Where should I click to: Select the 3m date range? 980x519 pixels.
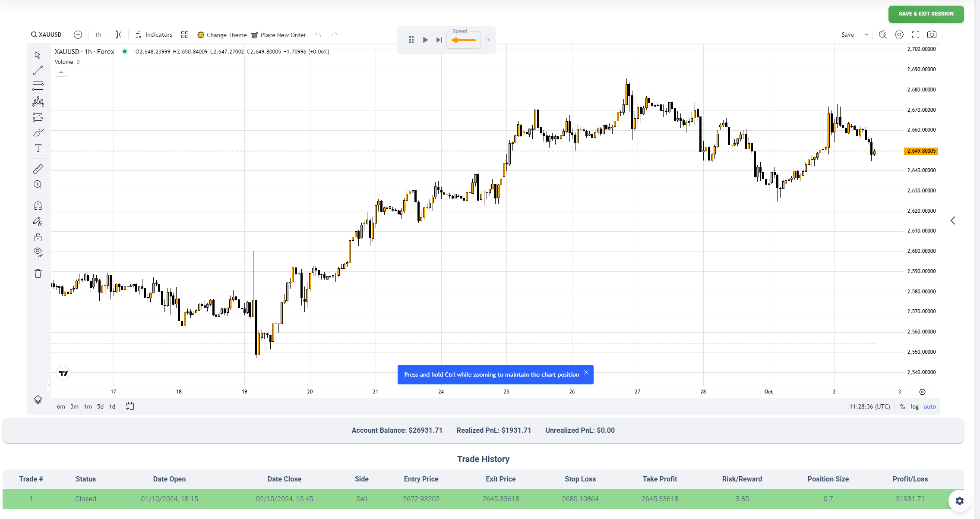74,406
